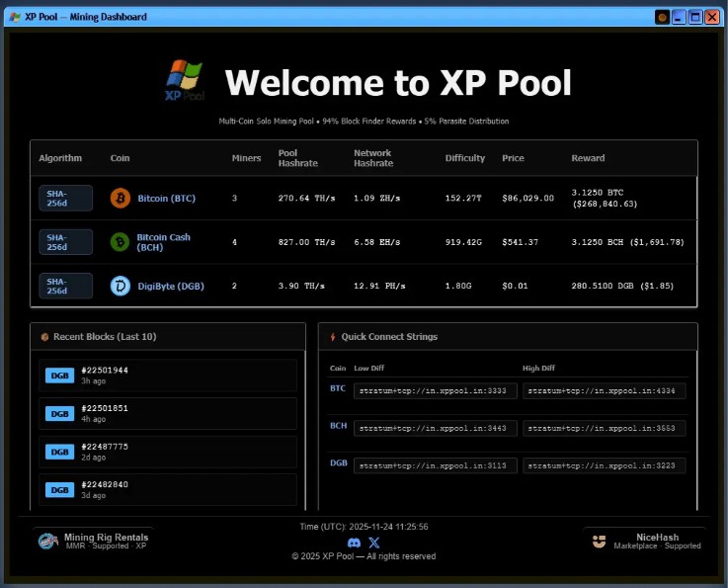Viewport: 728px width, 588px height.
Task: Open the Discord link icon
Action: coord(354,543)
